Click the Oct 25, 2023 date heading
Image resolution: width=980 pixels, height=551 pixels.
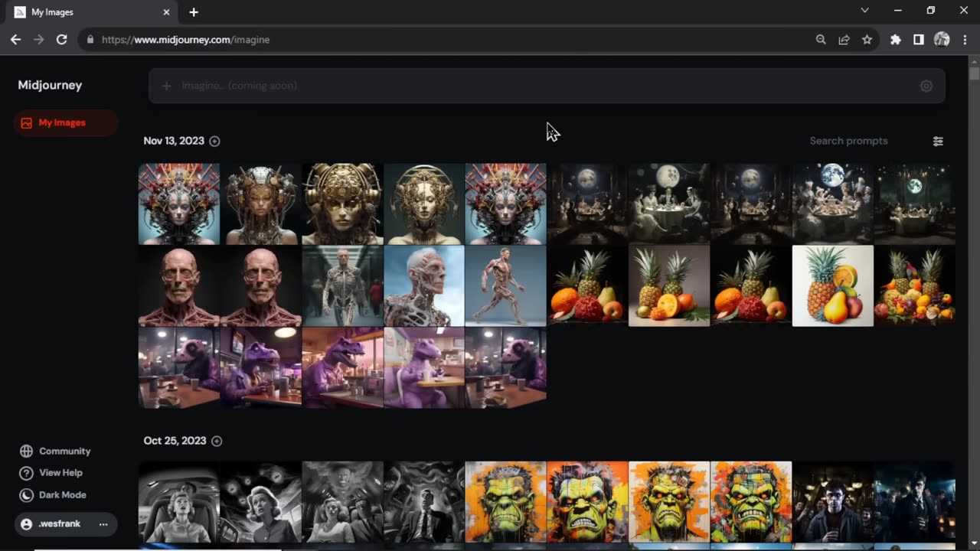coord(175,441)
